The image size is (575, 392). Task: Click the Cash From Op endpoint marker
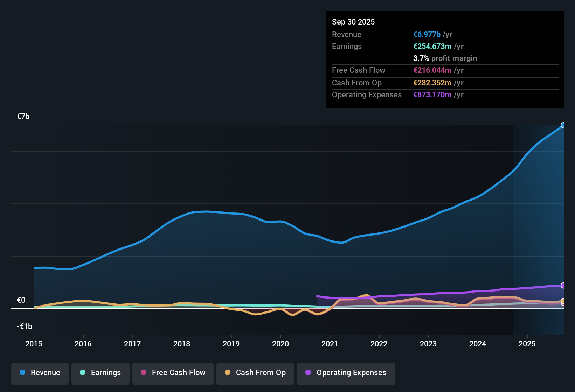point(563,301)
